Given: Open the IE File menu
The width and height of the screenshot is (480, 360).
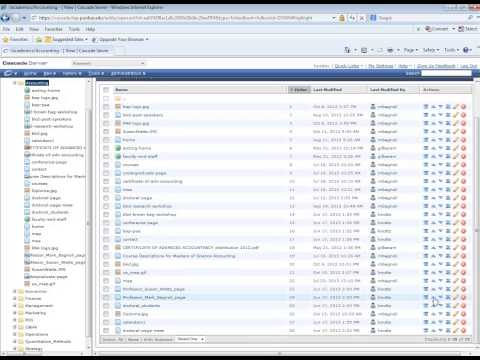Looking at the screenshot, I should pos(6,29).
